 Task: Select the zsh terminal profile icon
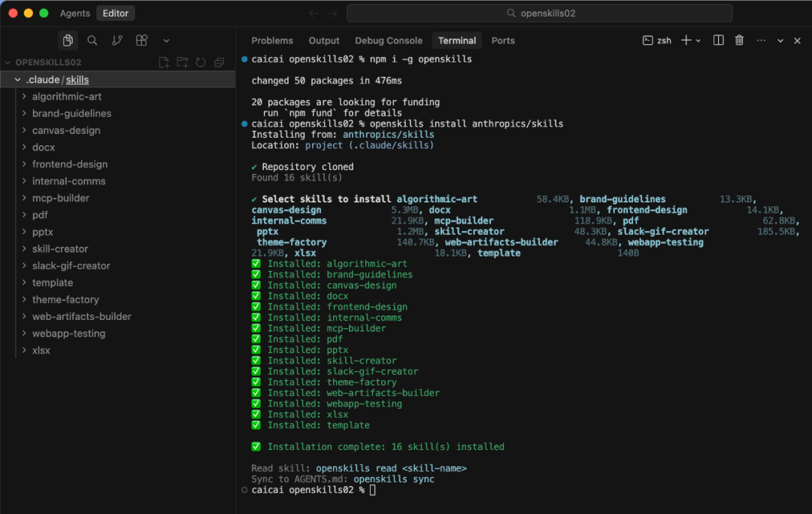point(647,41)
